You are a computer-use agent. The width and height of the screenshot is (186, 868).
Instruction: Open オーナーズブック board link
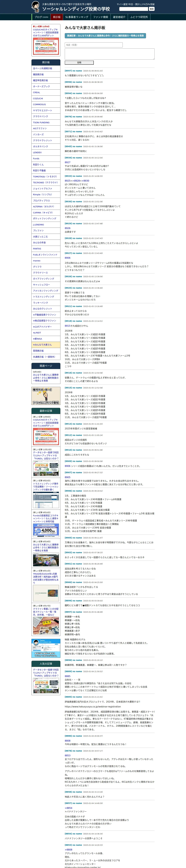46,87
